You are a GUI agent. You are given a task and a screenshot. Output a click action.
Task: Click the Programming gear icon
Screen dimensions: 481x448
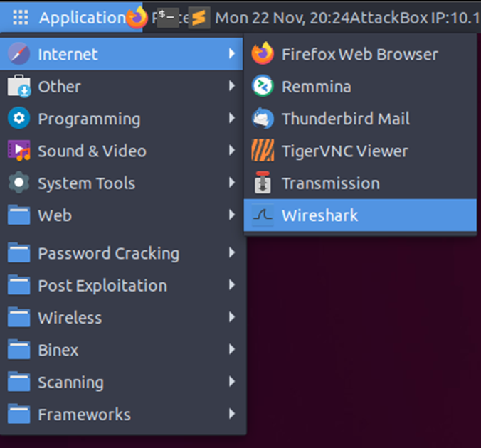[x=18, y=118]
